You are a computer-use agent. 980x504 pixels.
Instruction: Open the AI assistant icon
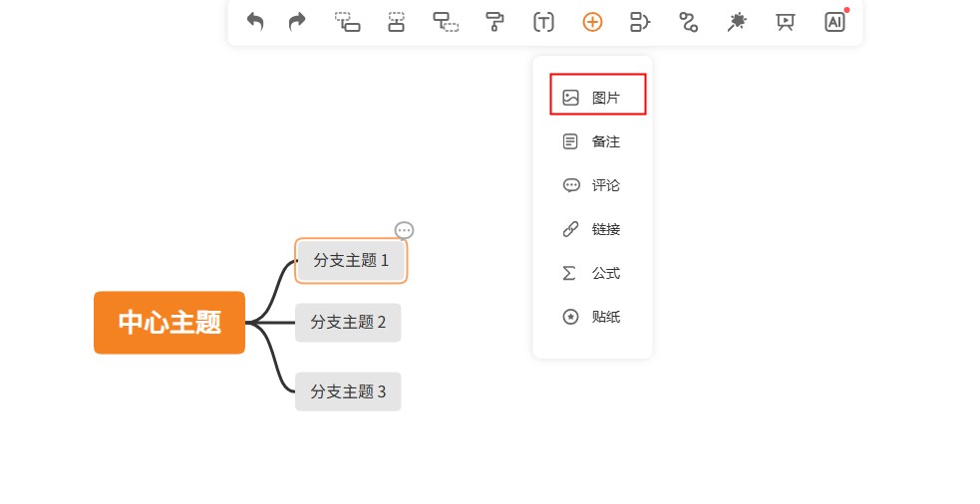tap(834, 21)
